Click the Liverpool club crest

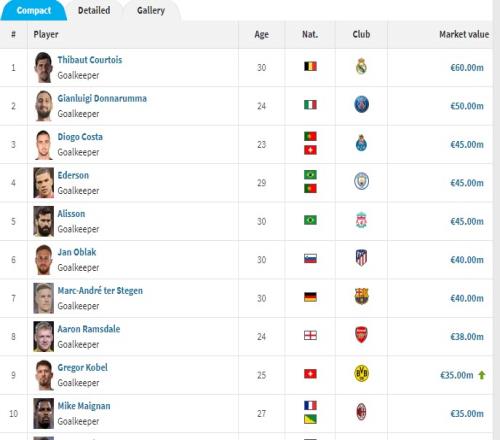click(361, 220)
